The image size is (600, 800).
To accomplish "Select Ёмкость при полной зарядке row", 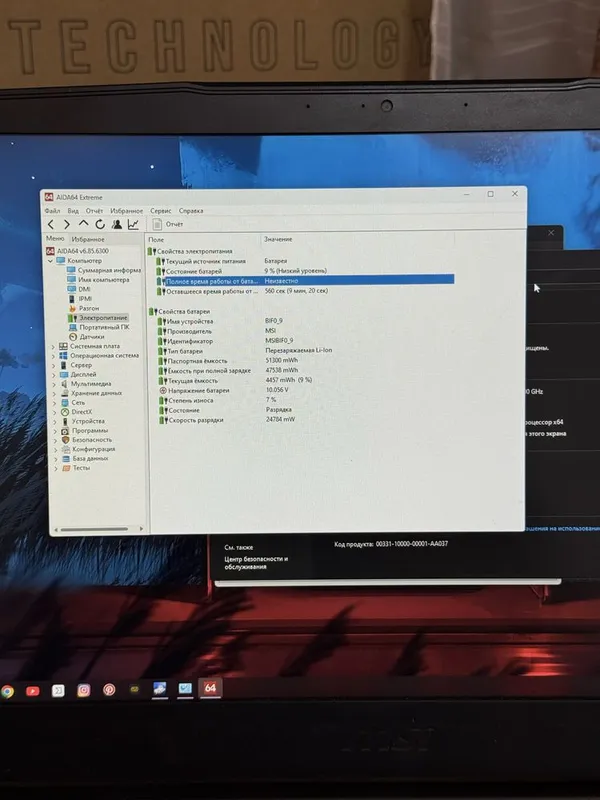I will tap(305, 370).
